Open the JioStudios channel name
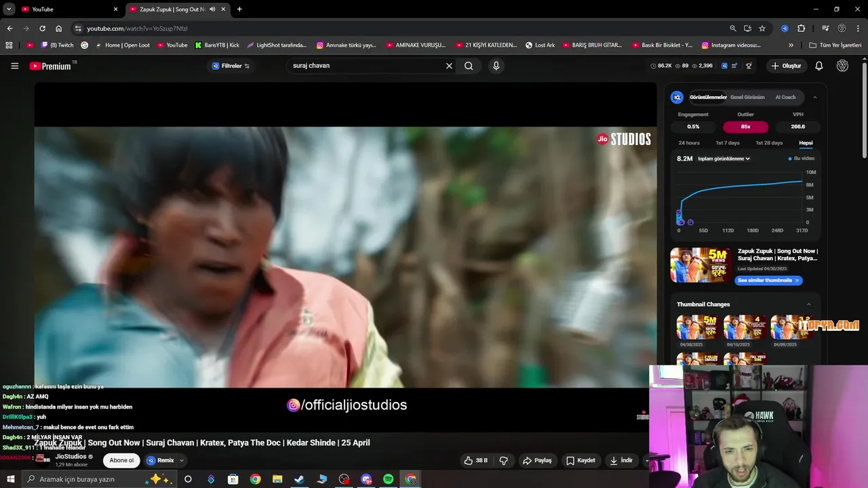The image size is (868, 488). 71,457
